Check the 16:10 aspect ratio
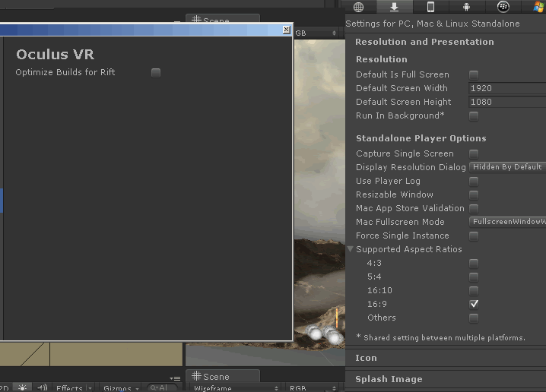The height and width of the screenshot is (392, 546). (474, 290)
